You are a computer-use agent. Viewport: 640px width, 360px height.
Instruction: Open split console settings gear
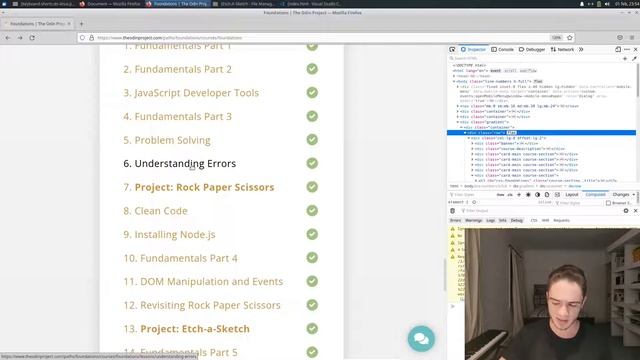(626, 211)
